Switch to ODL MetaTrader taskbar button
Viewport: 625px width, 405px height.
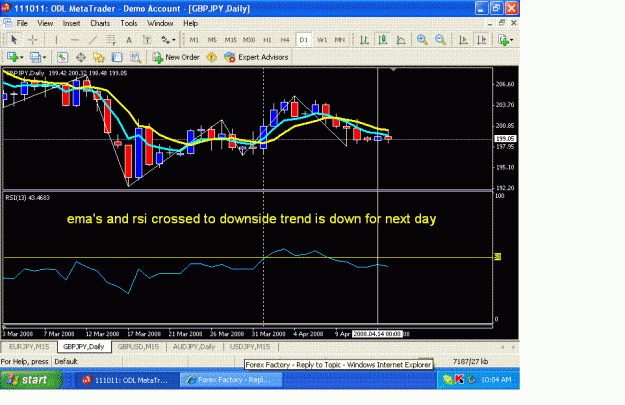click(125, 380)
